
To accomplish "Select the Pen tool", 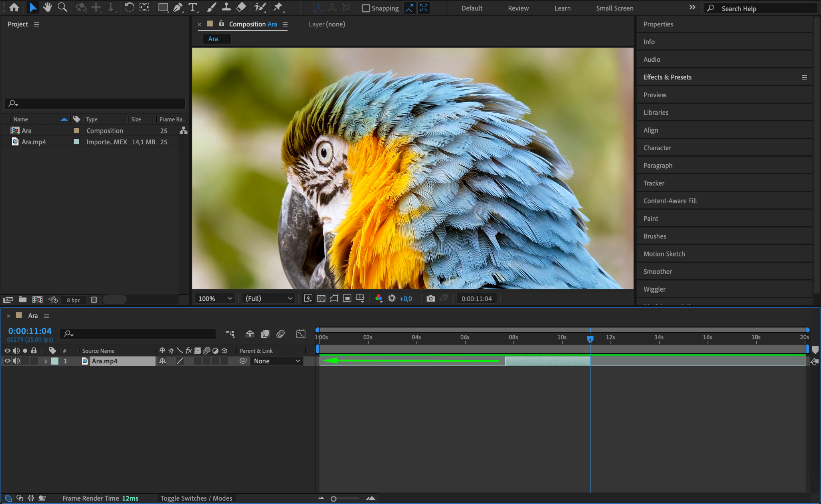I will coord(178,7).
